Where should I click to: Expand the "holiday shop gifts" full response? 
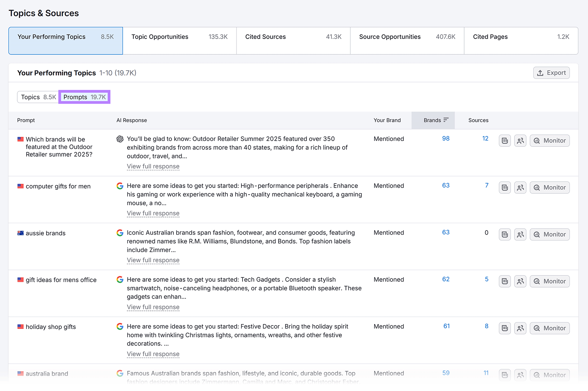point(153,354)
